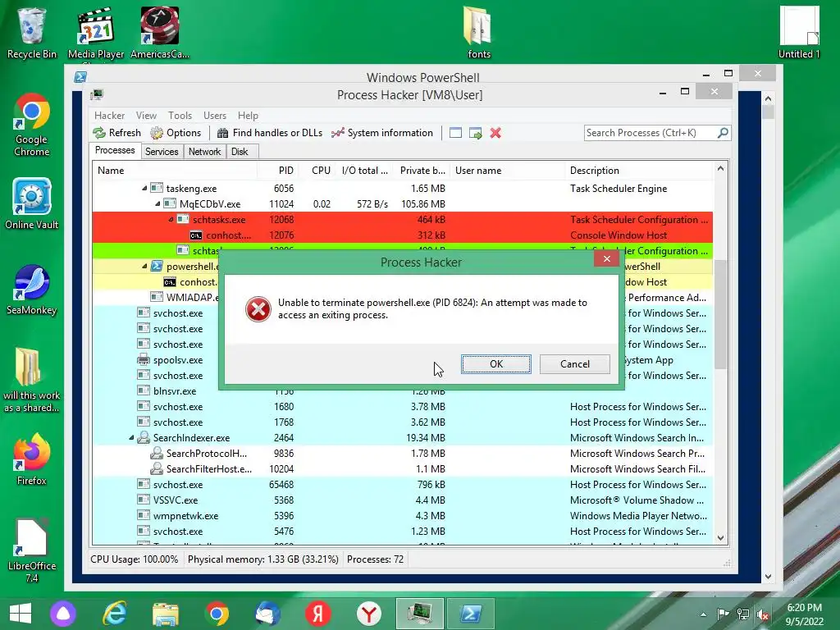Open LibreOffice 7.4 desktop shortcut
840x630 pixels.
pos(32,550)
